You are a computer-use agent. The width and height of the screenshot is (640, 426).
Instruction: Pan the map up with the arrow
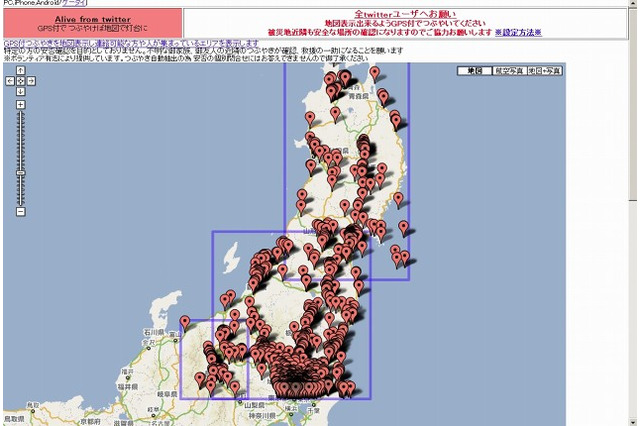[20, 71]
